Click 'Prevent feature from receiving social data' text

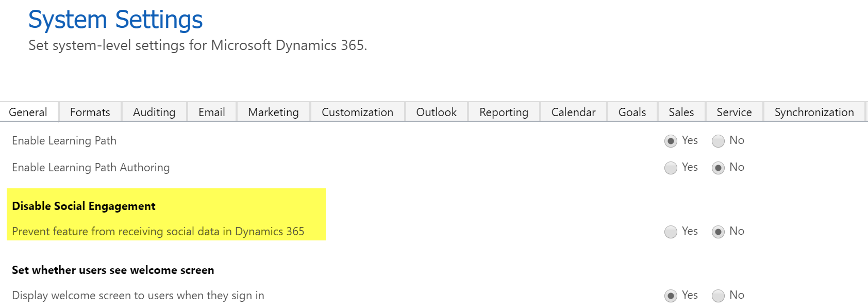[158, 232]
